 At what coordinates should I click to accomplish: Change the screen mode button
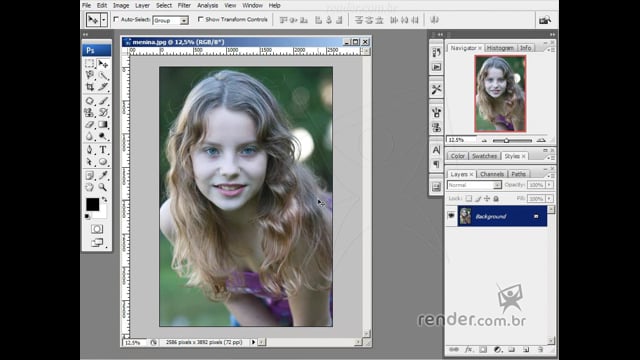(97, 243)
